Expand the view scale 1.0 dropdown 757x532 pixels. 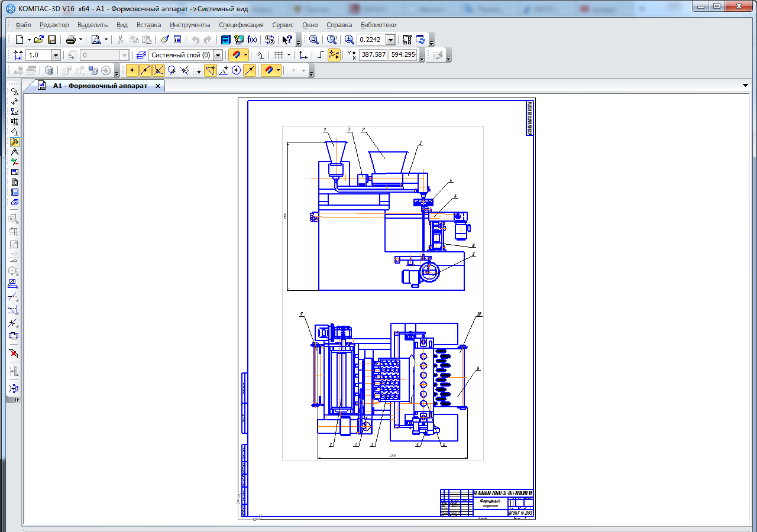tap(56, 55)
